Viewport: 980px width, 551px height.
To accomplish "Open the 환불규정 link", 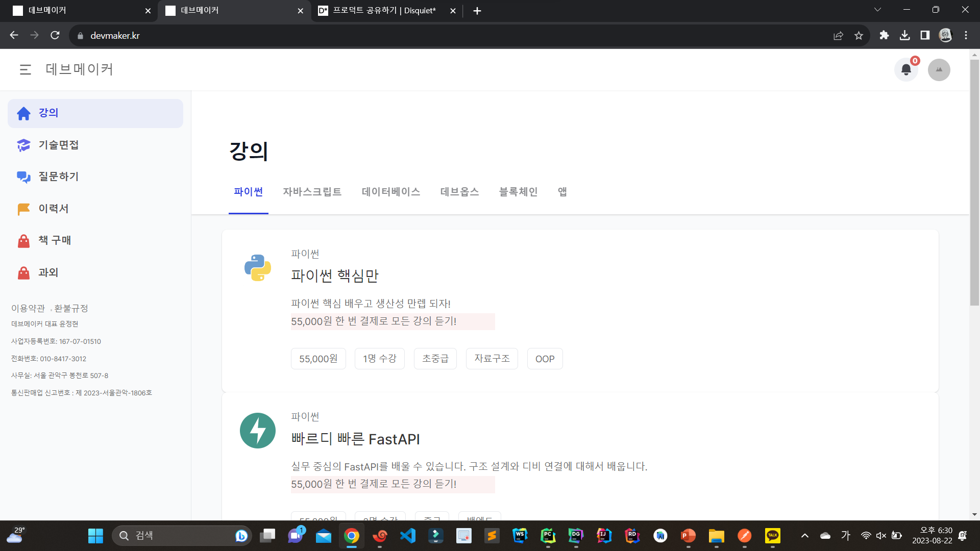I will (71, 308).
